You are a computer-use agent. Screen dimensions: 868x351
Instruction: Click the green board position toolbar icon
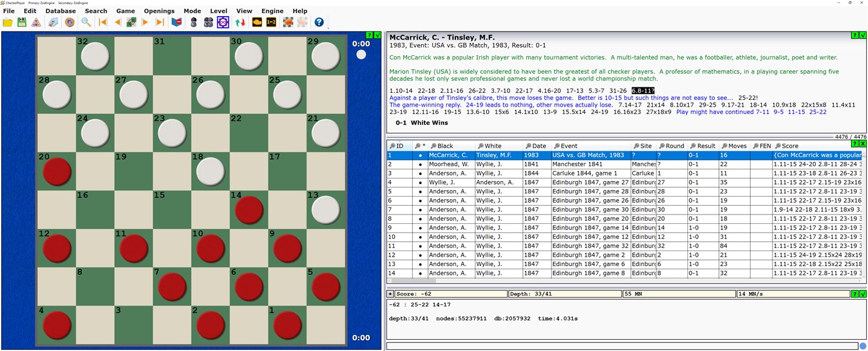(132, 22)
